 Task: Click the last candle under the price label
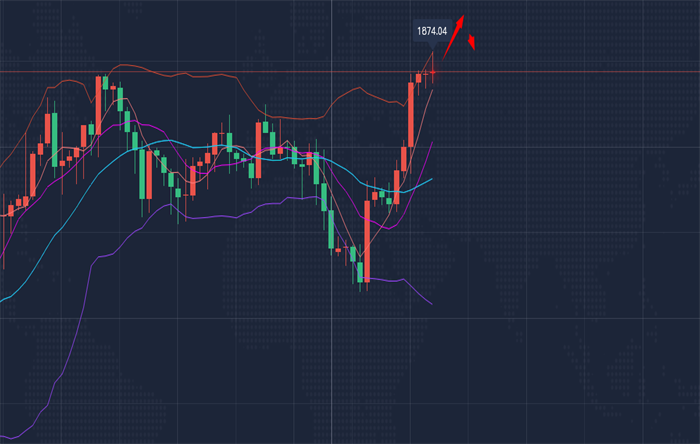click(433, 72)
